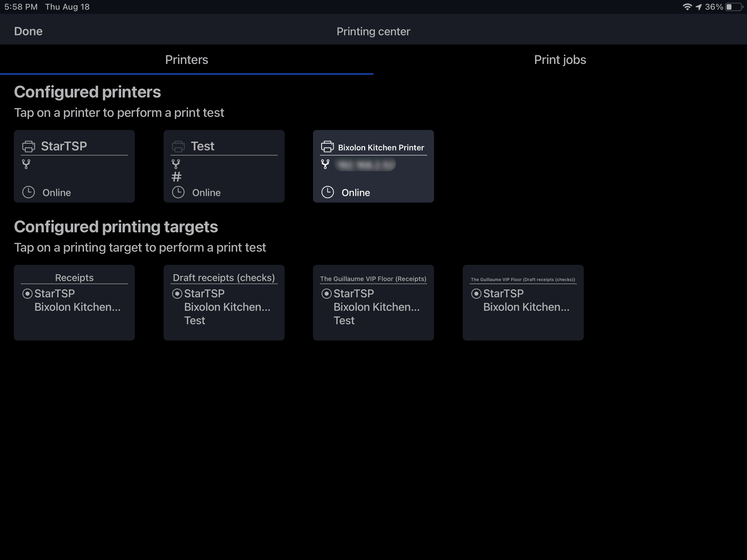The image size is (747, 560).
Task: Click the network fork icon on Bixolon card
Action: [x=325, y=164]
